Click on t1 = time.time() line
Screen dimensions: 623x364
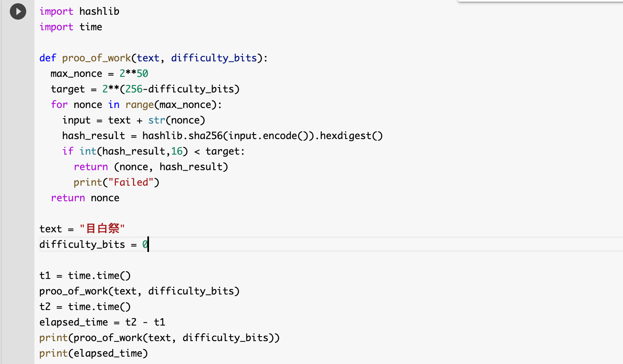click(85, 276)
